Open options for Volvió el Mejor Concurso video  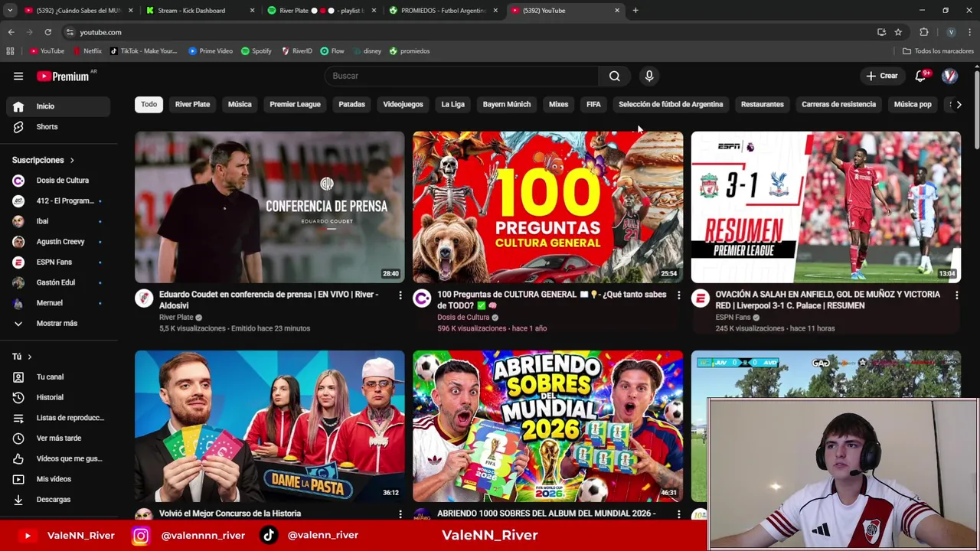(x=400, y=514)
